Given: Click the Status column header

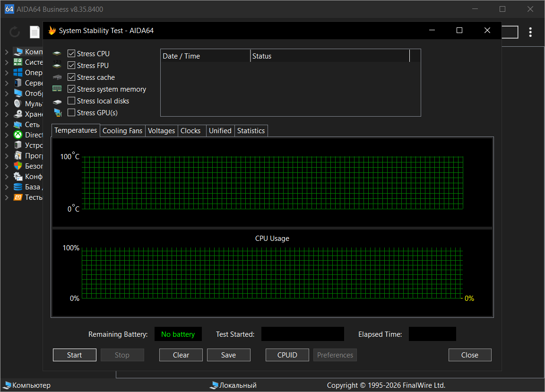Looking at the screenshot, I should click(x=330, y=56).
